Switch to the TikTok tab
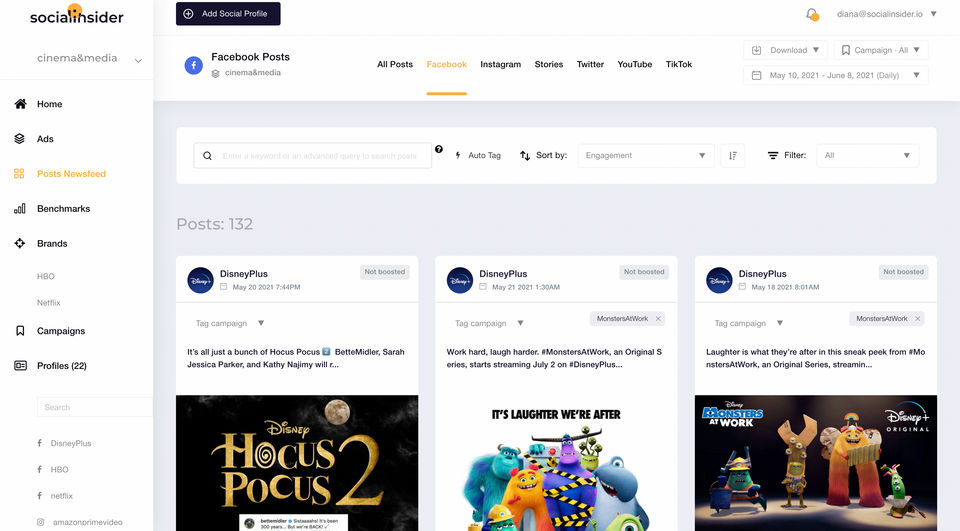This screenshot has height=531, width=960. tap(678, 64)
